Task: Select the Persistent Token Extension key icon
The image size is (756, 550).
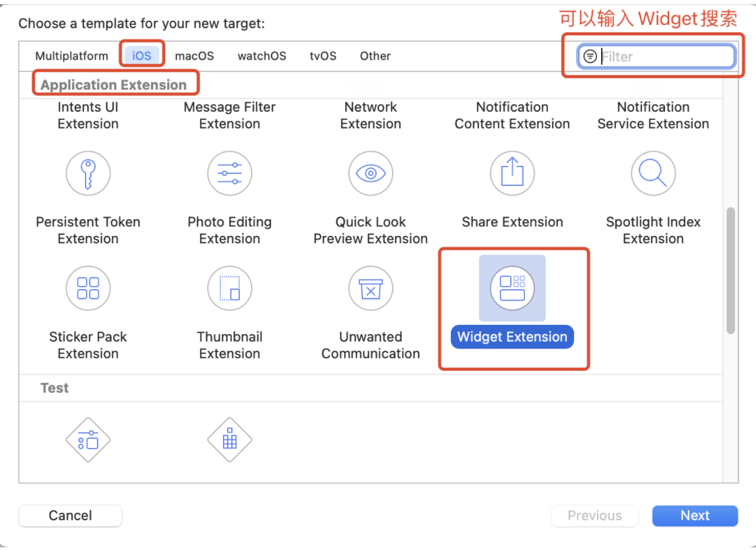Action: [88, 174]
